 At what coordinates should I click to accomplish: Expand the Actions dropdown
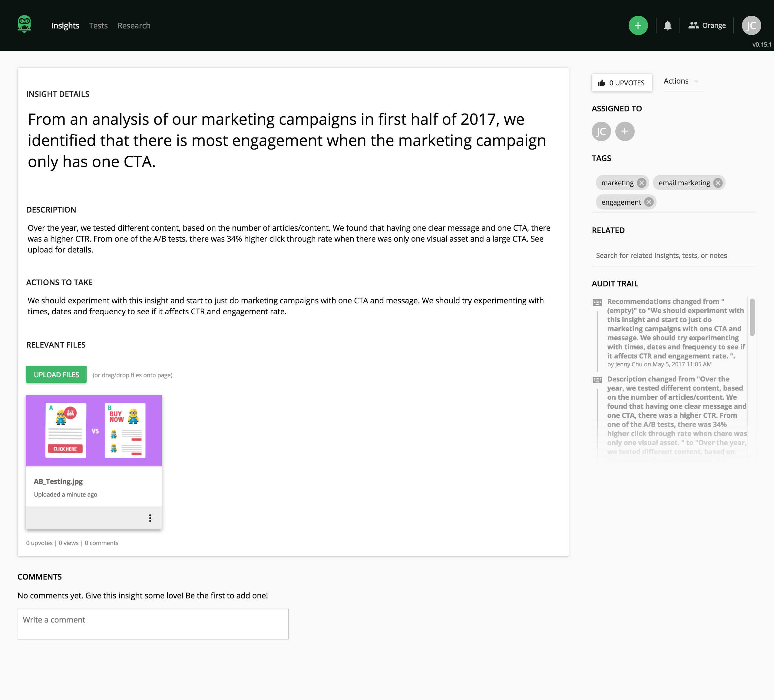click(x=681, y=81)
